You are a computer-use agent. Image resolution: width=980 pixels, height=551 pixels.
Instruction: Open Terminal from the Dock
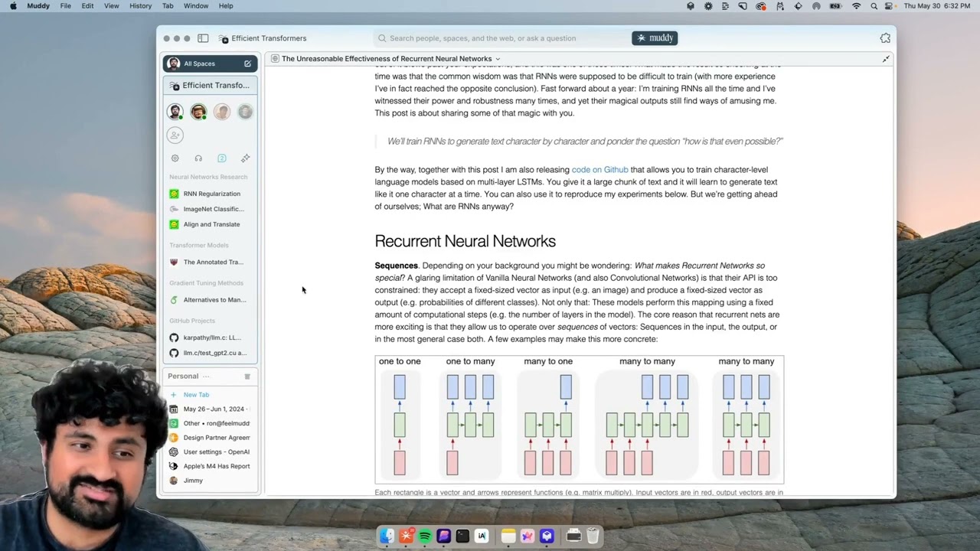tap(462, 536)
